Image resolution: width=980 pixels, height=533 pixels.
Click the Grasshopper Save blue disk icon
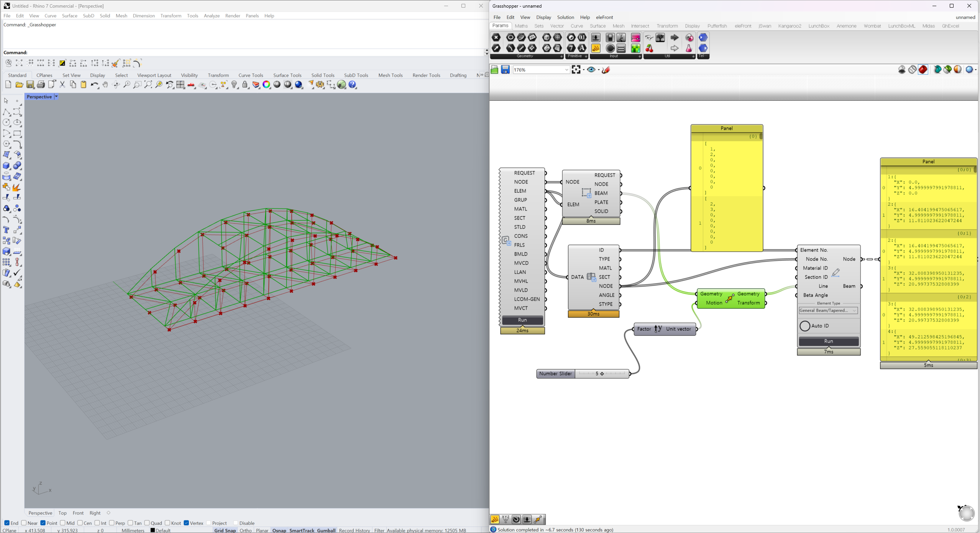click(x=505, y=70)
